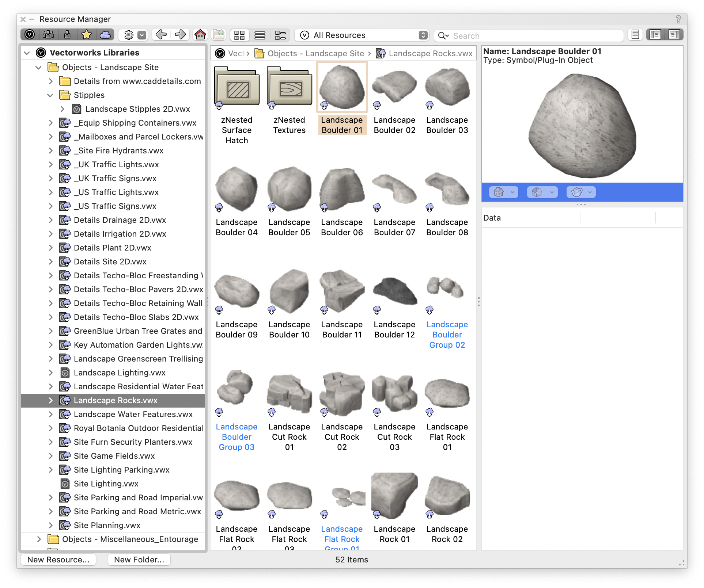Switch to list view mode
Image resolution: width=704 pixels, height=588 pixels.
[x=260, y=35]
